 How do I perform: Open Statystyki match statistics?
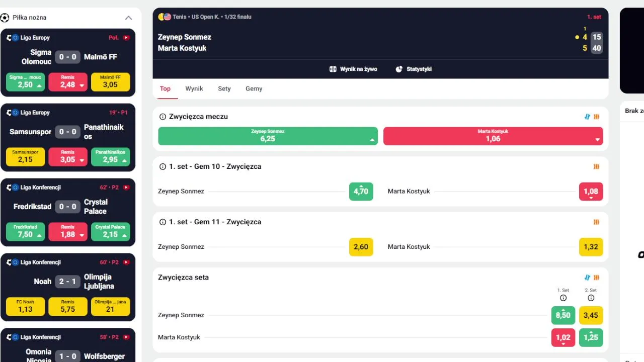[414, 69]
